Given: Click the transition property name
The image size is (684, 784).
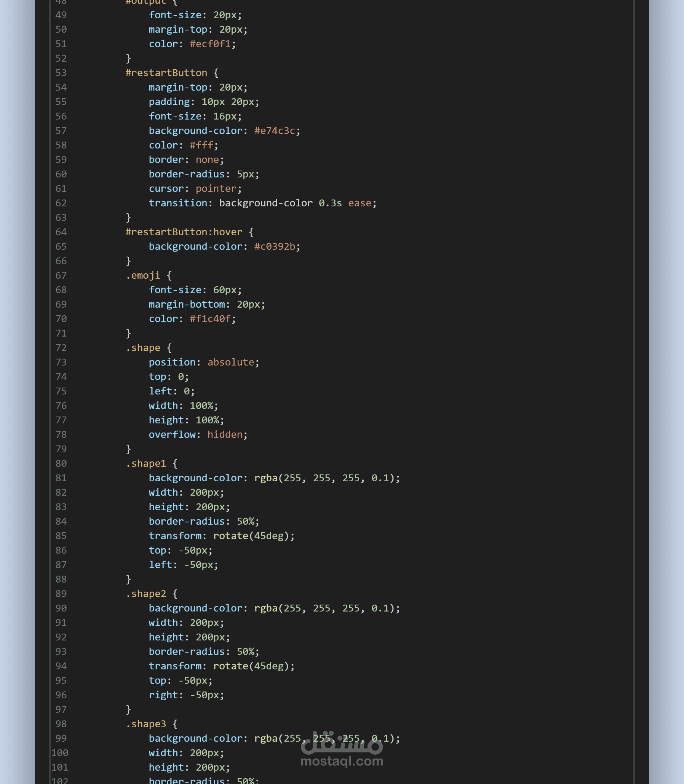Looking at the screenshot, I should [x=178, y=203].
